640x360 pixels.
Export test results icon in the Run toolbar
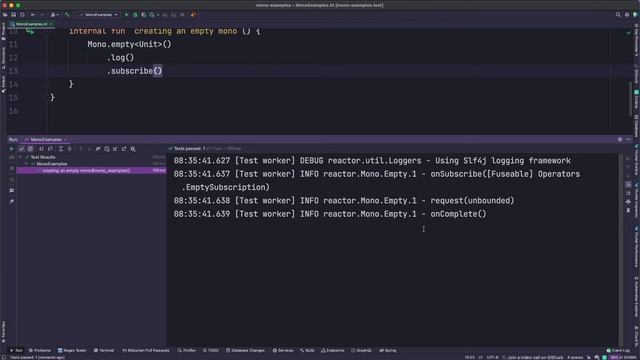click(x=124, y=149)
